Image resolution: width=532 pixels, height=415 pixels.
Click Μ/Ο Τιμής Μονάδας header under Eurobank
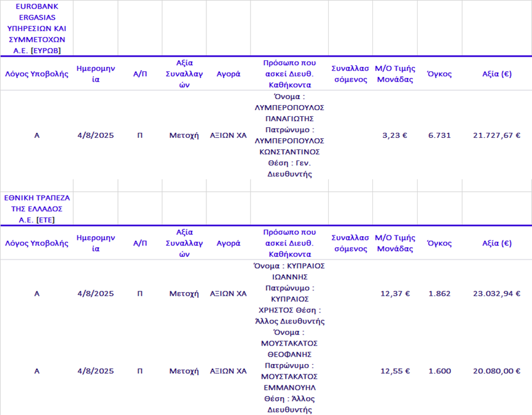pos(395,74)
